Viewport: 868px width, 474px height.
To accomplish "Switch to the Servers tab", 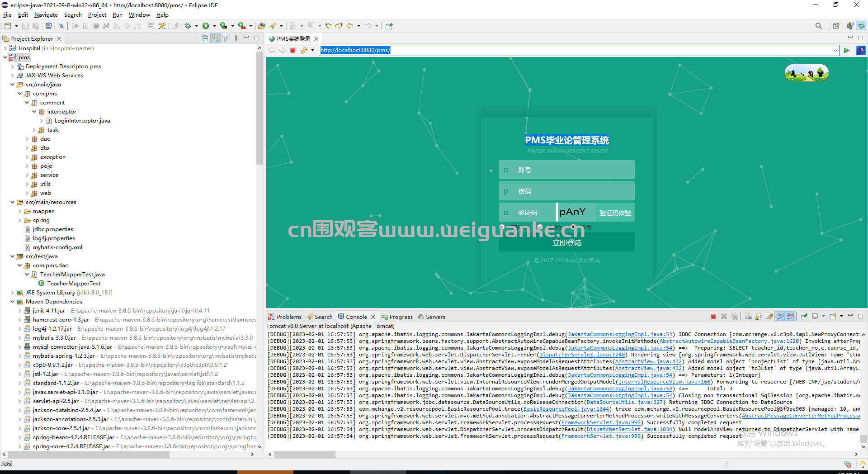I will 432,317.
